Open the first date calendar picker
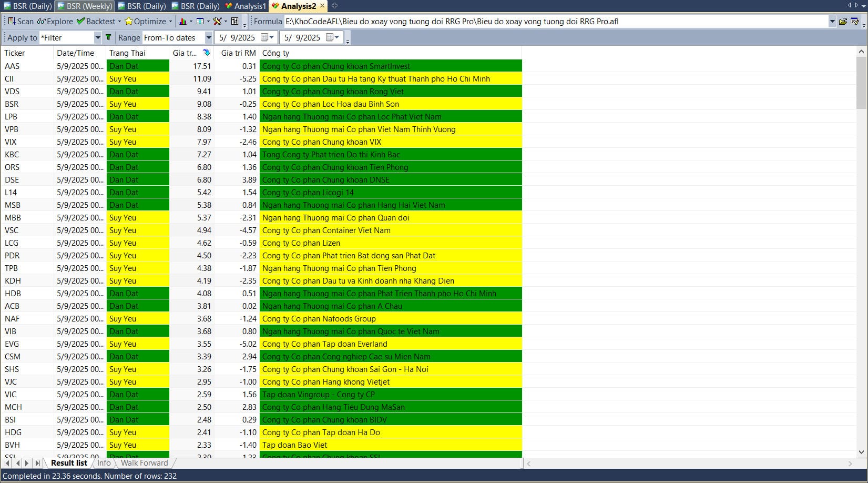Image resolution: width=868 pixels, height=483 pixels. point(269,37)
